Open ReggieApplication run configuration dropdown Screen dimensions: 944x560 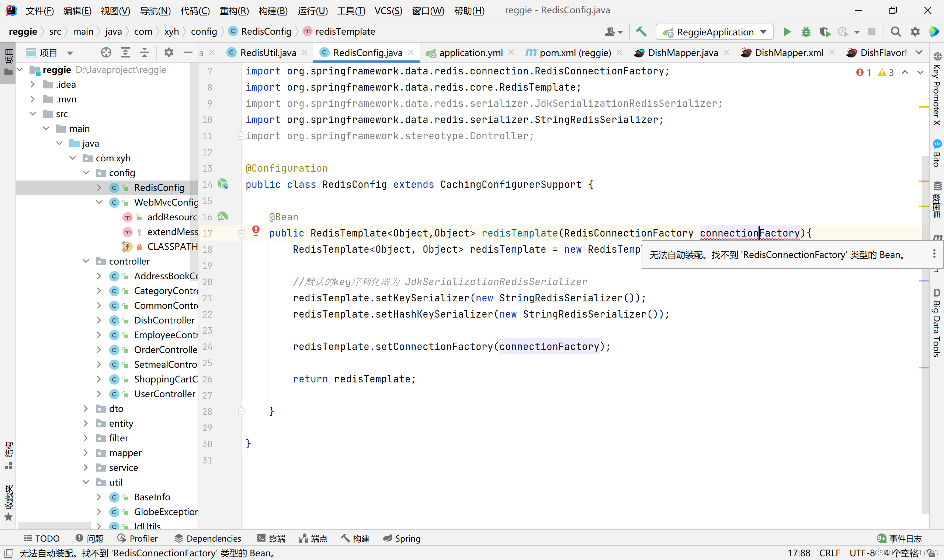click(x=714, y=32)
